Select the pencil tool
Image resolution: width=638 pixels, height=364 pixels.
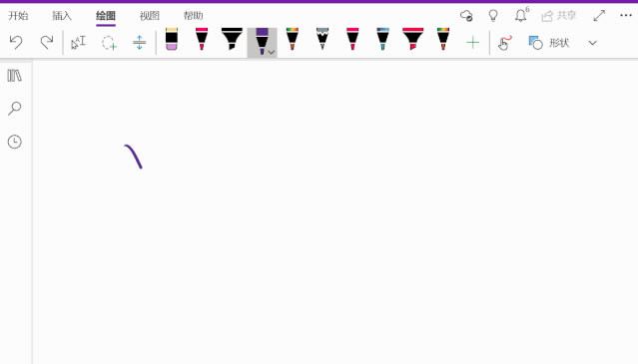pos(322,39)
